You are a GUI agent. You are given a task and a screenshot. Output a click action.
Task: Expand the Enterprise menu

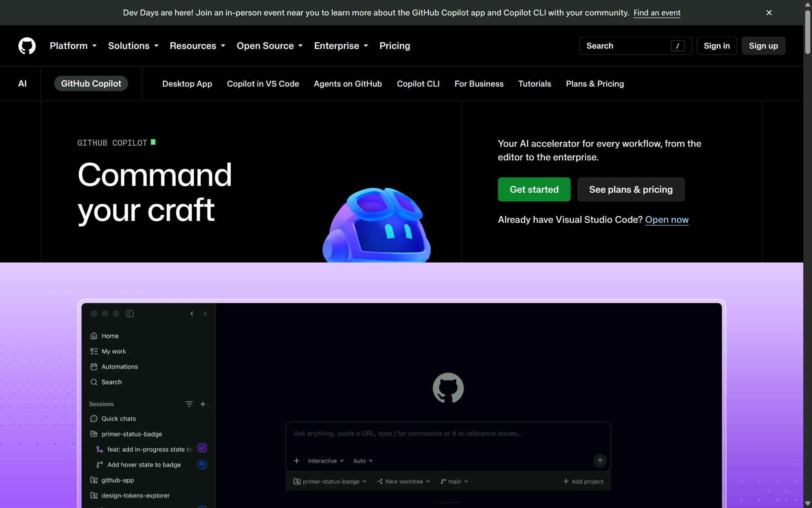pyautogui.click(x=341, y=46)
